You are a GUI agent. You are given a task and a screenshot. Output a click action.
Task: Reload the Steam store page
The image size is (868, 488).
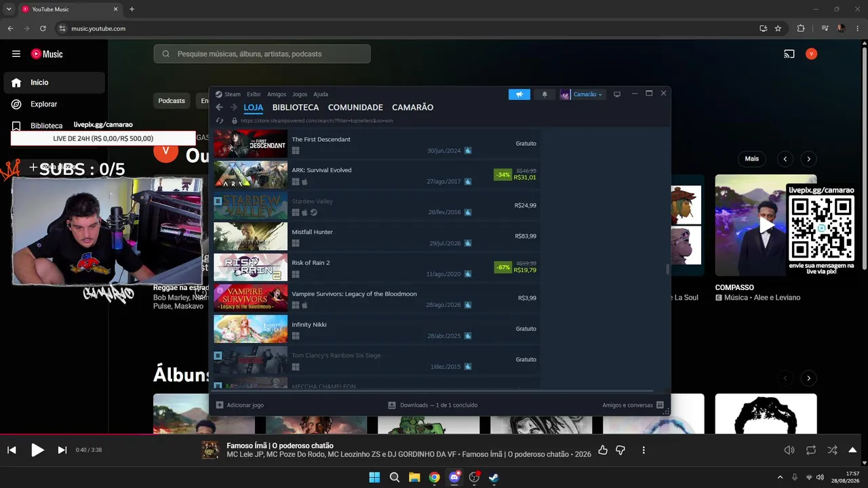220,121
